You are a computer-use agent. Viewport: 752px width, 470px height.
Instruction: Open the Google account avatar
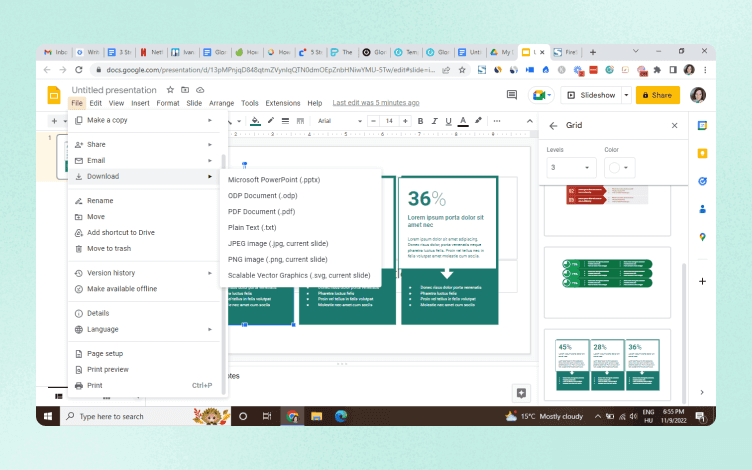tap(698, 95)
